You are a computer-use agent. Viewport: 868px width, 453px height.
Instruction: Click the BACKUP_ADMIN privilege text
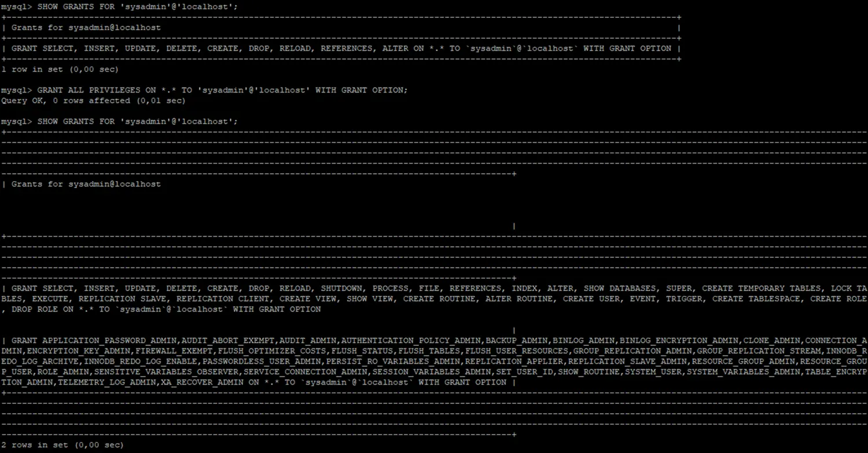517,340
